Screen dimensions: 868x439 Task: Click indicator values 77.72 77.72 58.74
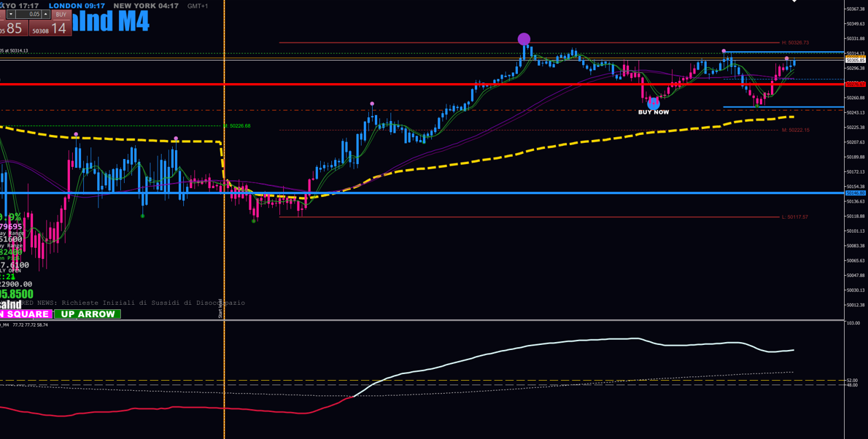point(30,325)
